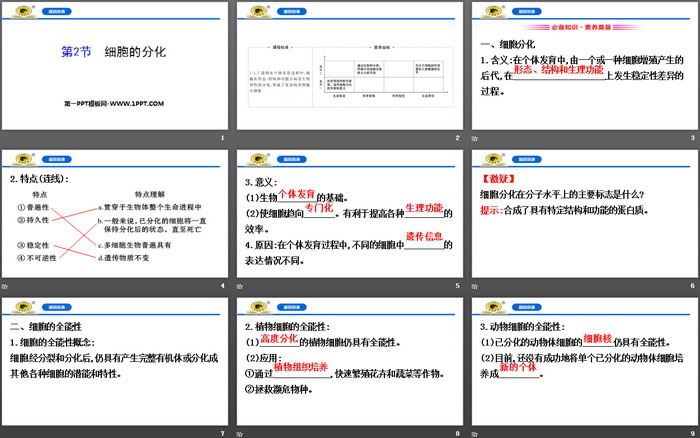The height and width of the screenshot is (438, 700).
Task: Select slide 5 about 3.意义 thumbnail
Action: pyautogui.click(x=350, y=213)
